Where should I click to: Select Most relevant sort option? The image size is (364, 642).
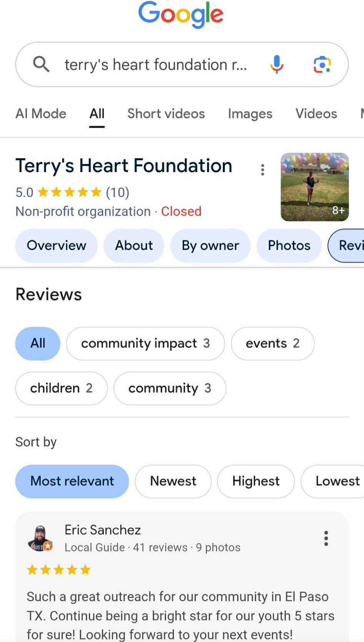72,481
